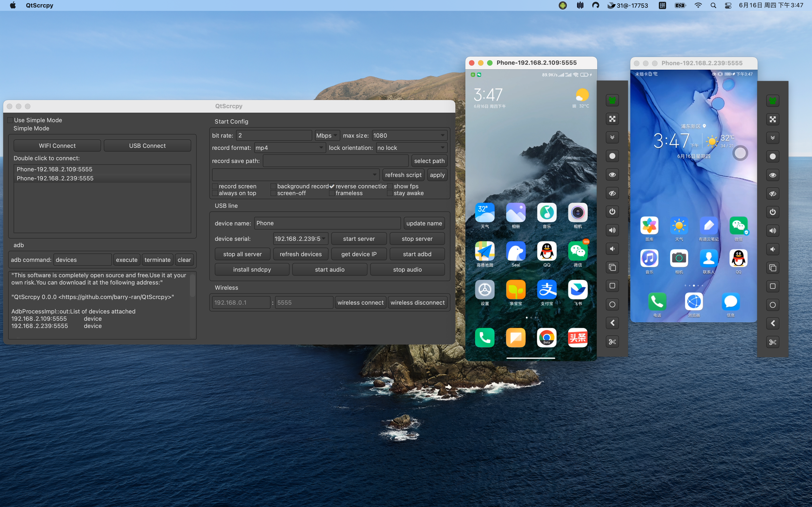Click the volume up icon on right phone panel

(x=772, y=230)
